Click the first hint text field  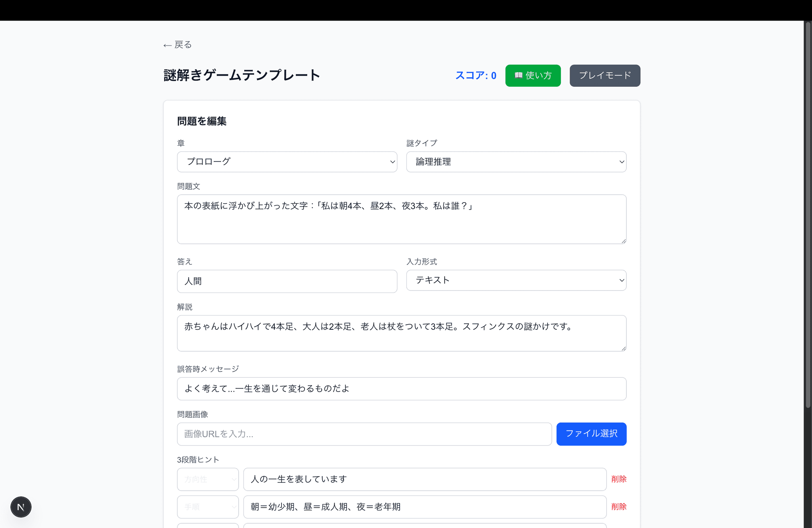424,479
